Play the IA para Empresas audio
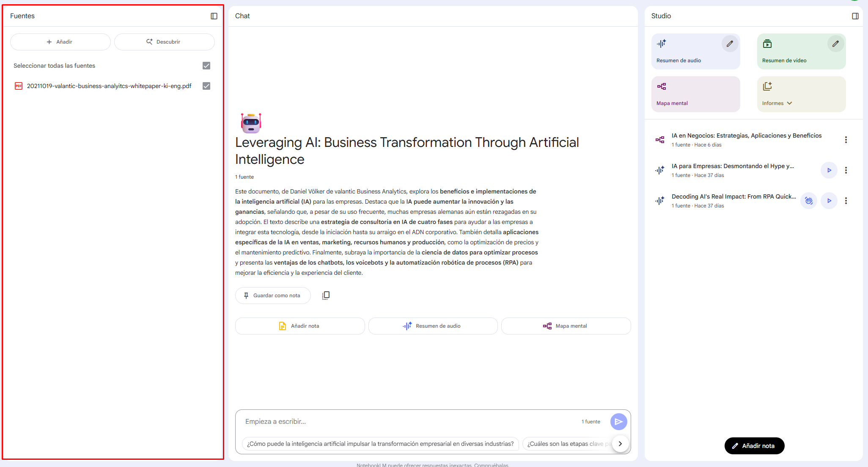This screenshot has width=868, height=467. [x=829, y=170]
